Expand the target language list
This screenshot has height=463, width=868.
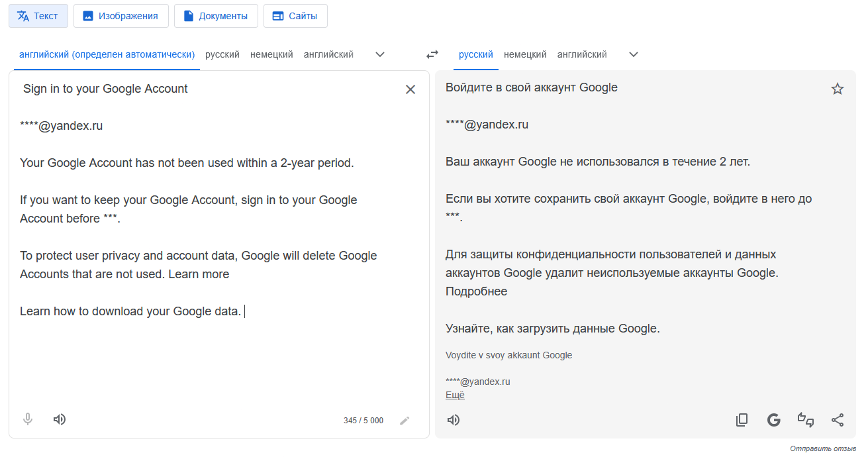634,54
